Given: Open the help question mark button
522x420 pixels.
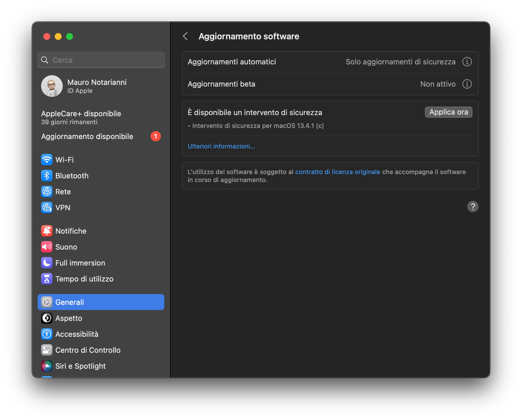Looking at the screenshot, I should (473, 207).
